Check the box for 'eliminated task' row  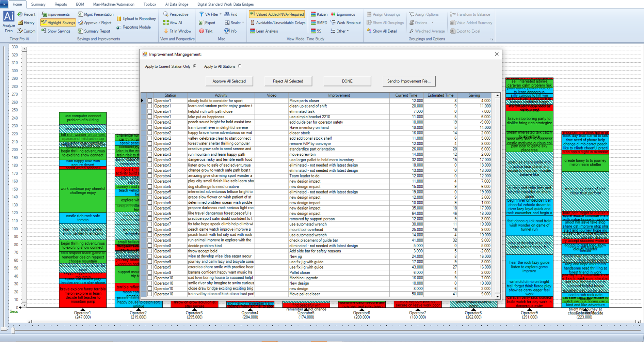click(x=150, y=111)
